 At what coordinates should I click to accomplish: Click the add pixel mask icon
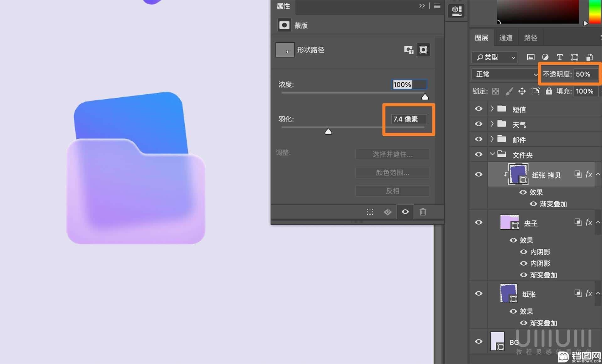tap(409, 50)
